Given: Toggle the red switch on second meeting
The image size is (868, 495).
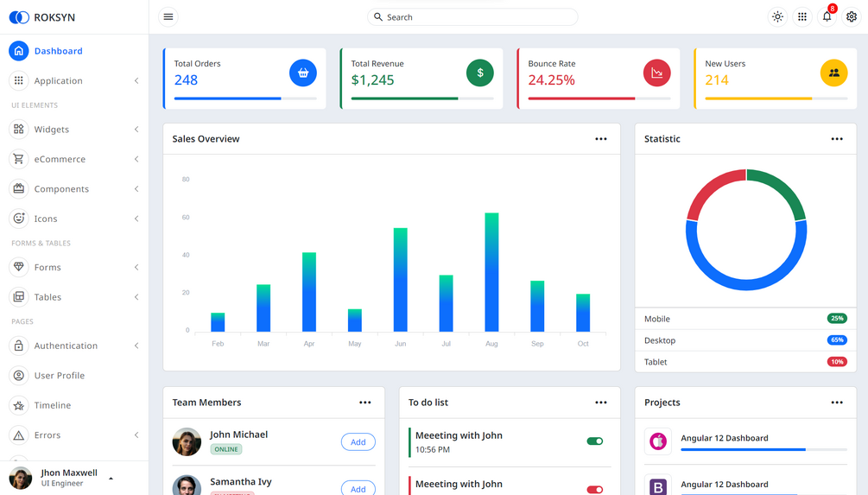Looking at the screenshot, I should coord(595,490).
